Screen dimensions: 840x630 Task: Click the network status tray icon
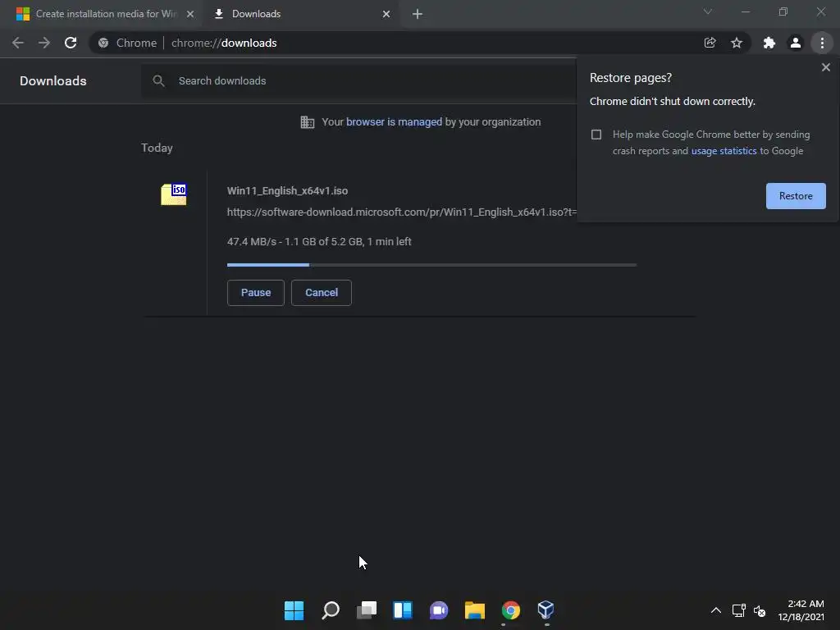point(739,610)
